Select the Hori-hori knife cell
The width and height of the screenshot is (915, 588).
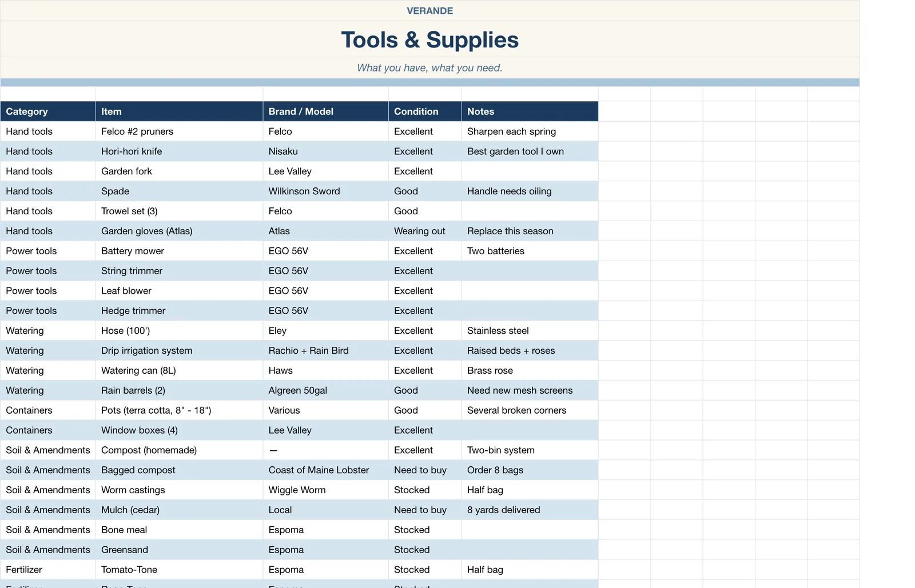point(179,151)
